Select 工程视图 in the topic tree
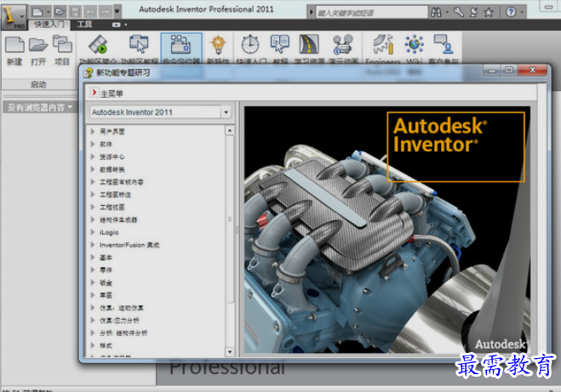The height and width of the screenshot is (392, 561). (x=112, y=207)
